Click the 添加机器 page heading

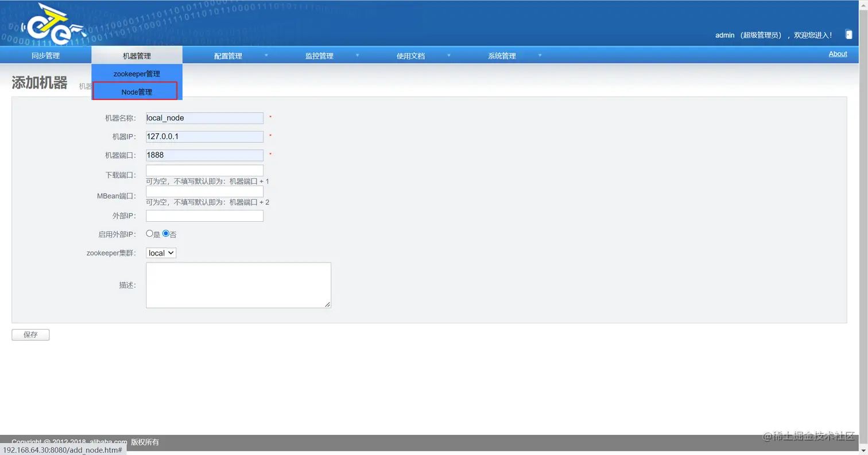point(40,82)
